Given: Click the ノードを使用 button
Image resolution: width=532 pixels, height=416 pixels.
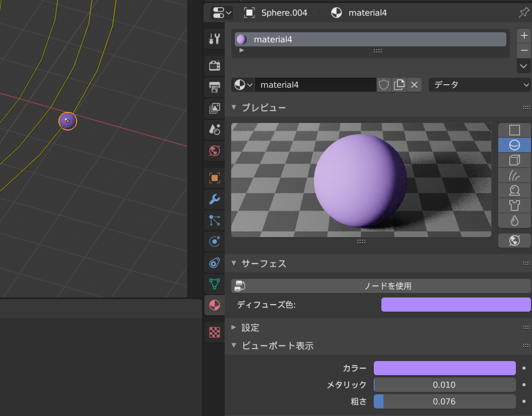Looking at the screenshot, I should pyautogui.click(x=381, y=286).
